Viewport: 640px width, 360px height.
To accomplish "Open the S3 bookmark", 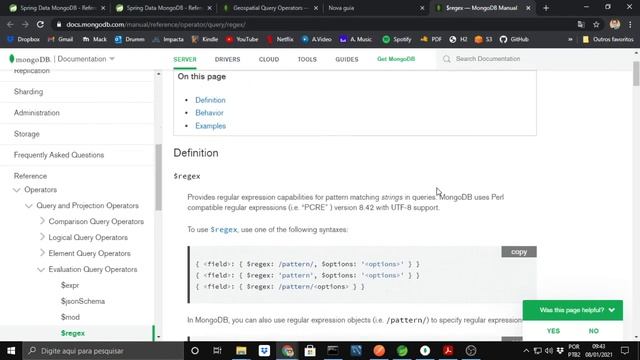I will click(x=484, y=39).
